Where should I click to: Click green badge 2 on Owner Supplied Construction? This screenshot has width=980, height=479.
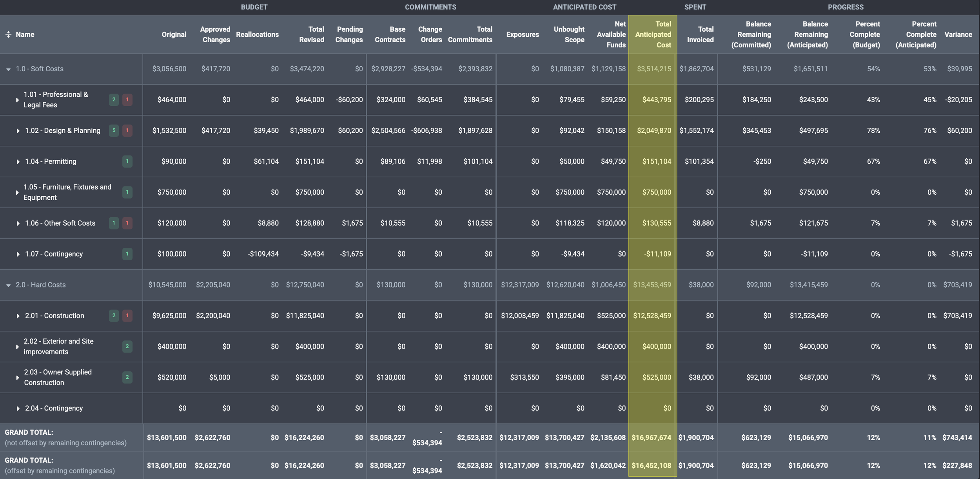(x=127, y=377)
